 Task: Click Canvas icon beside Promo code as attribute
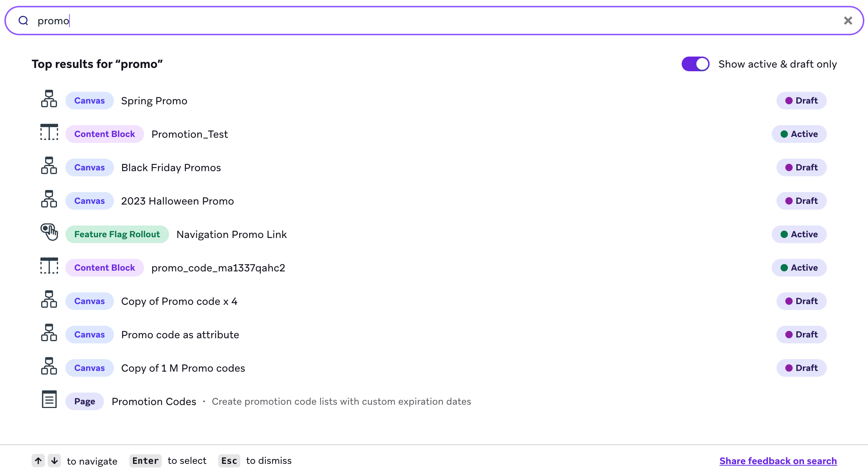click(x=49, y=332)
